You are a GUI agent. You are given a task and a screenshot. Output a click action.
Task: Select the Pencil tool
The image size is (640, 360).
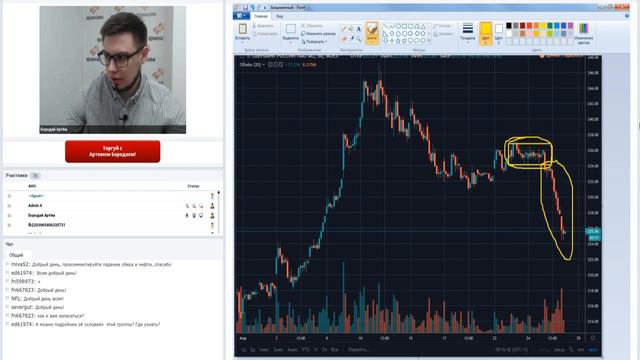344,29
